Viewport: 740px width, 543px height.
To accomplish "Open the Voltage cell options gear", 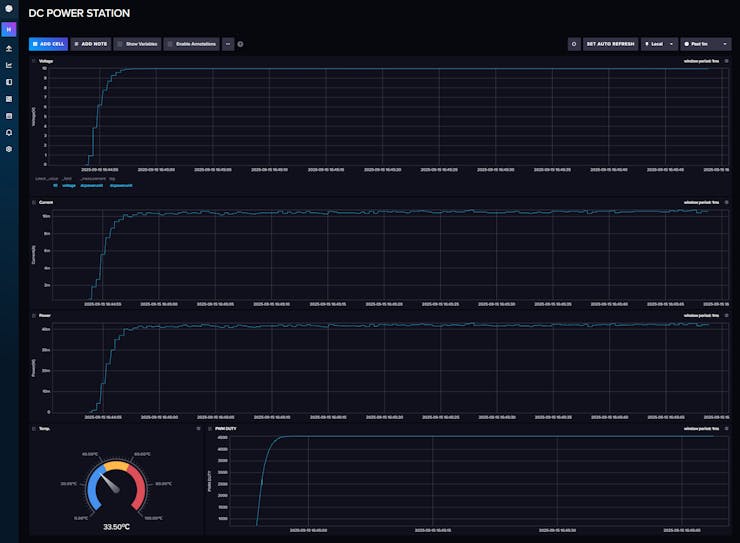I will click(724, 61).
